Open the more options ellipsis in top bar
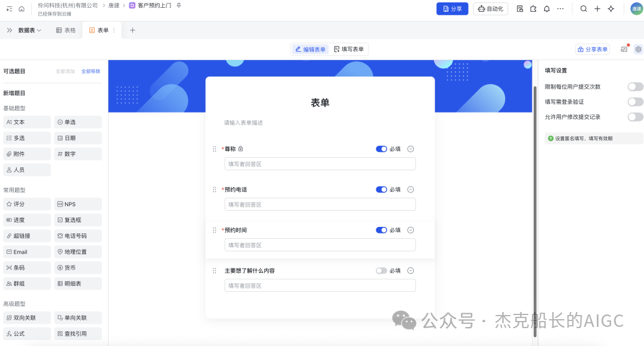 coord(560,8)
